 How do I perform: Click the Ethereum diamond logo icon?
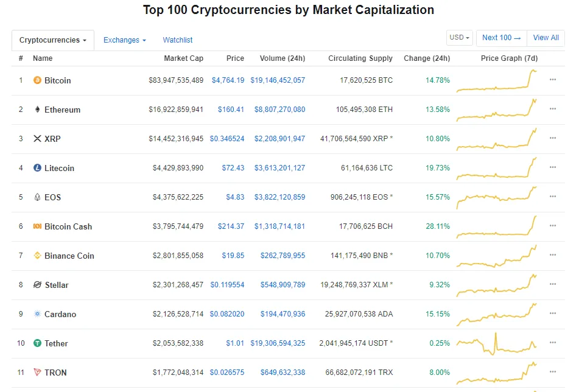pos(37,110)
